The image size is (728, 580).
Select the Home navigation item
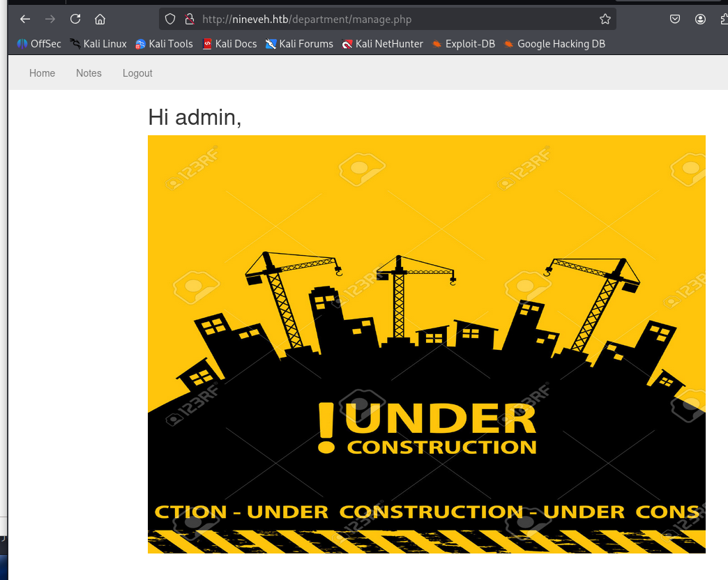coord(43,72)
